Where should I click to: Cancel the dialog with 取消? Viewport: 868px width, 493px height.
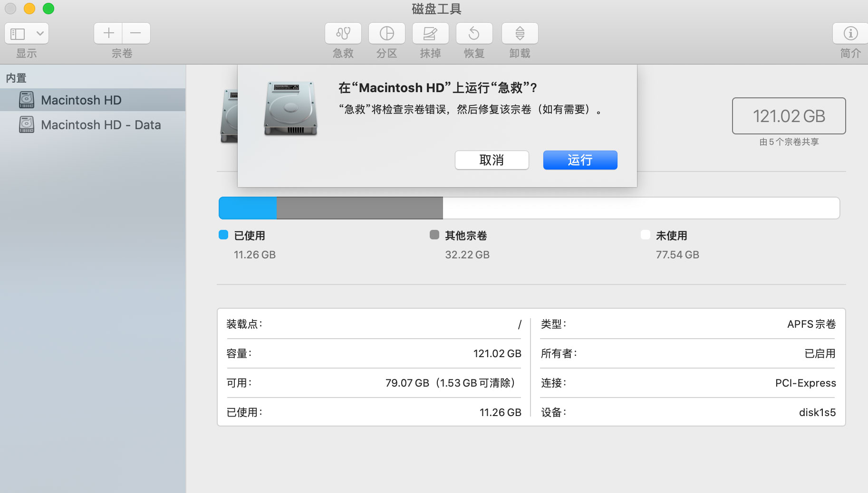[492, 160]
